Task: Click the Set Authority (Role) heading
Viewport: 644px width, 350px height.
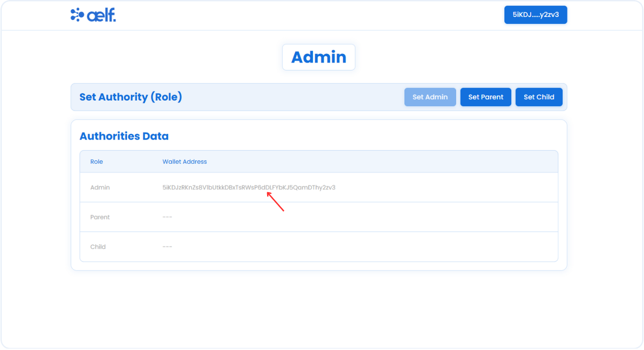Action: [131, 97]
